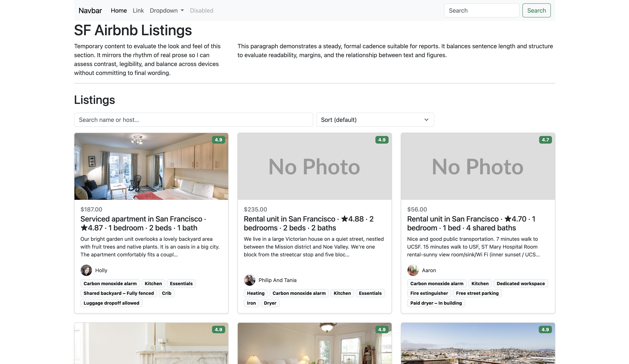Click Essentials tag on Holly's listing
Screen dimensions: 629x364
[x=181, y=283]
